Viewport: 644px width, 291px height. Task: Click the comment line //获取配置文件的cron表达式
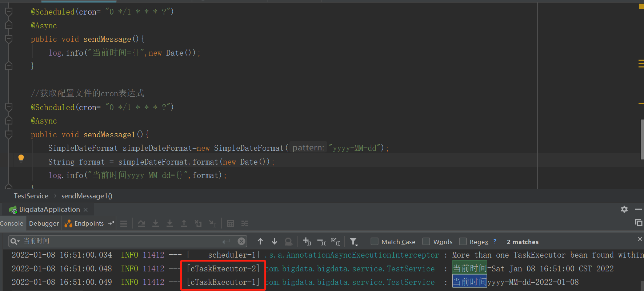pyautogui.click(x=88, y=93)
